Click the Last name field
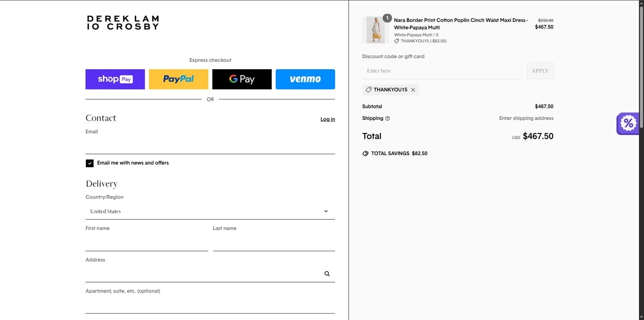644x320 pixels. pyautogui.click(x=274, y=243)
